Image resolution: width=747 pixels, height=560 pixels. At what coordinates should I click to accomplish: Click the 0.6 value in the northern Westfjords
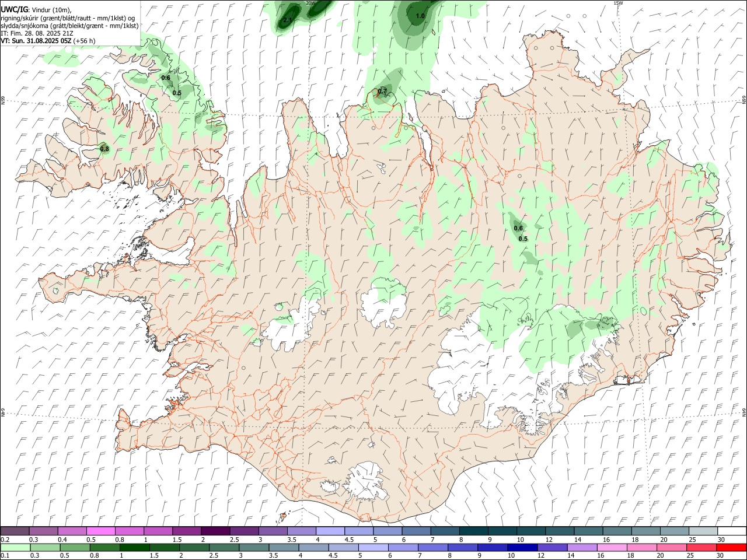(x=166, y=78)
